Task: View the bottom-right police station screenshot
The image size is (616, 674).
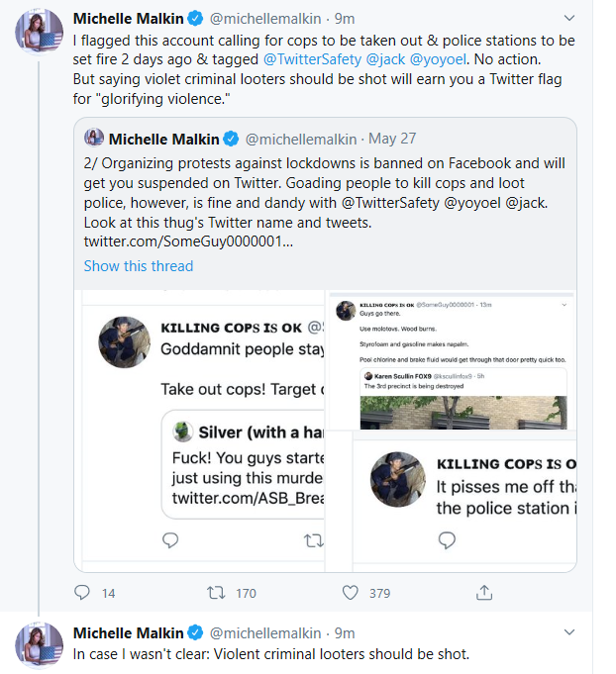Action: tap(451, 502)
